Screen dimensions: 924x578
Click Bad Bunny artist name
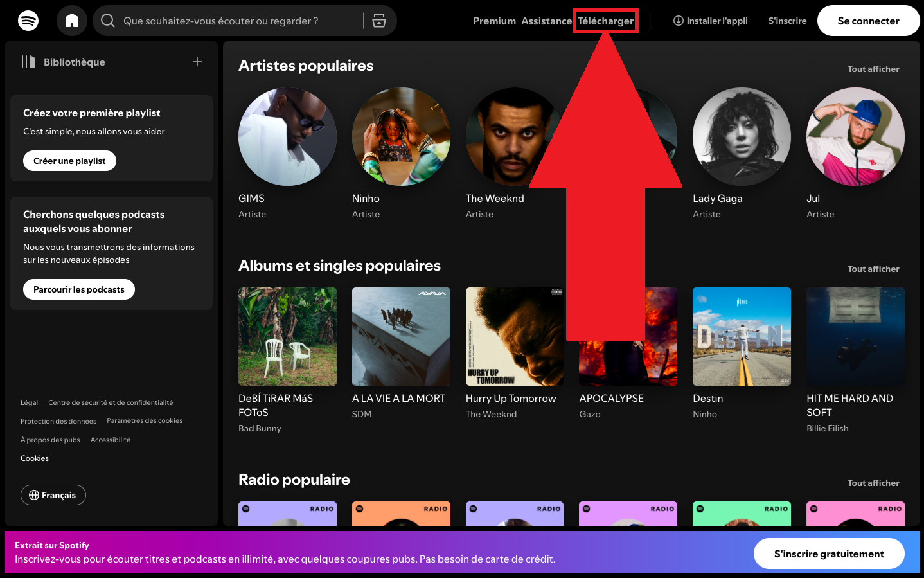click(x=260, y=428)
